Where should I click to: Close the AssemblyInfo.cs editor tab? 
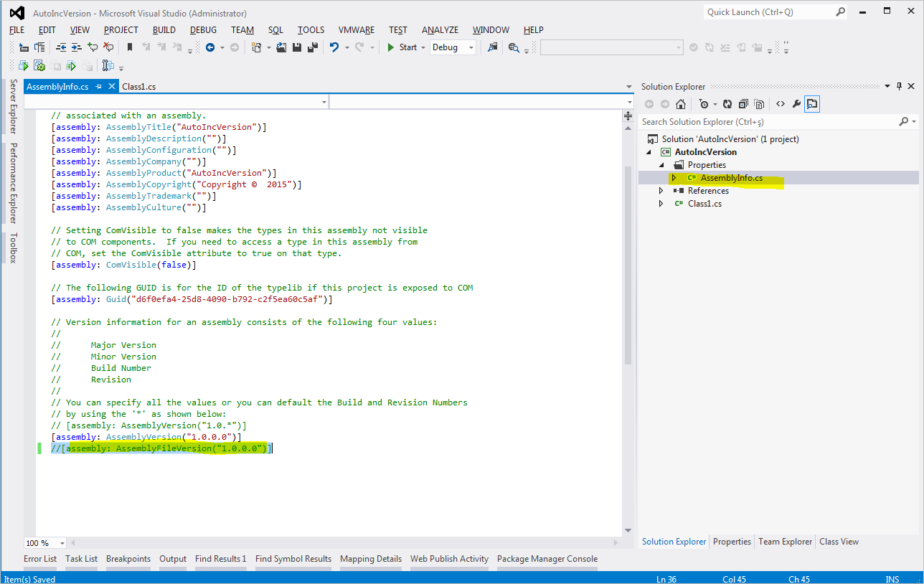click(111, 86)
